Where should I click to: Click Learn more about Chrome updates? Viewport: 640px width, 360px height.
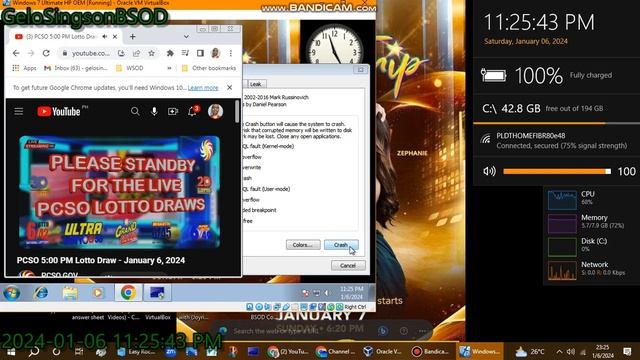[x=203, y=88]
